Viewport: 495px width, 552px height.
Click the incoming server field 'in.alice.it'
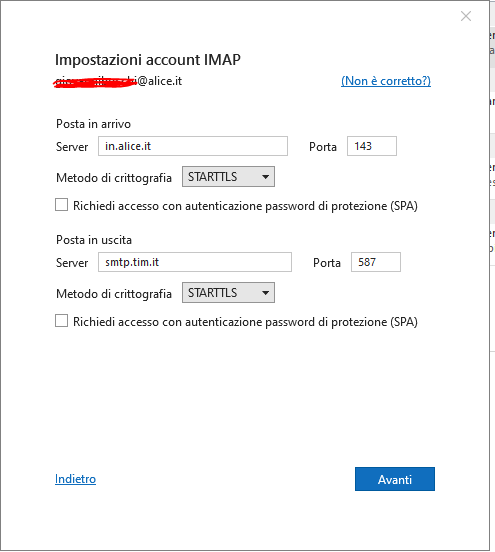193,146
